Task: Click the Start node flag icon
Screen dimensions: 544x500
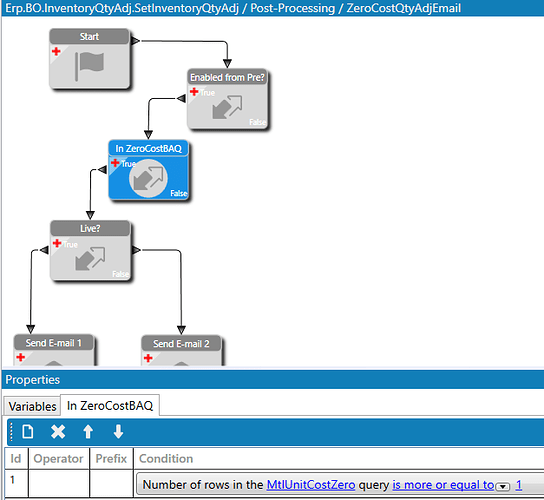Action: click(90, 66)
